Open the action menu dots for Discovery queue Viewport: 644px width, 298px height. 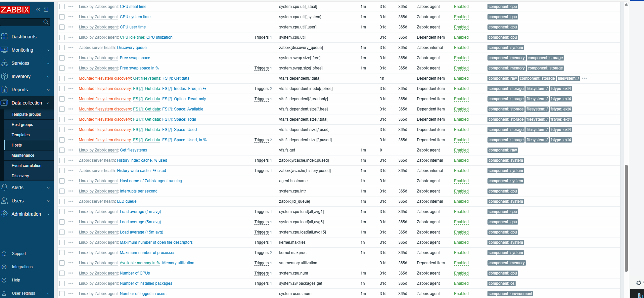coord(71,48)
